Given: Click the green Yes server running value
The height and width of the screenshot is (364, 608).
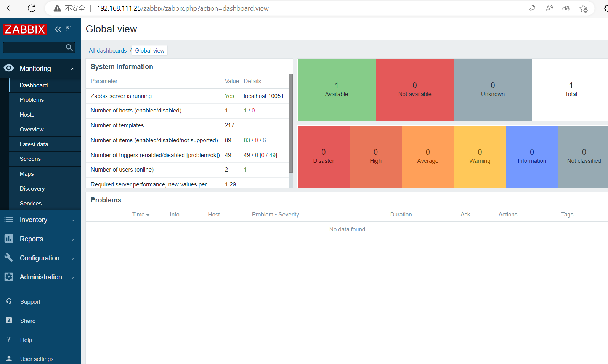Looking at the screenshot, I should point(229,96).
